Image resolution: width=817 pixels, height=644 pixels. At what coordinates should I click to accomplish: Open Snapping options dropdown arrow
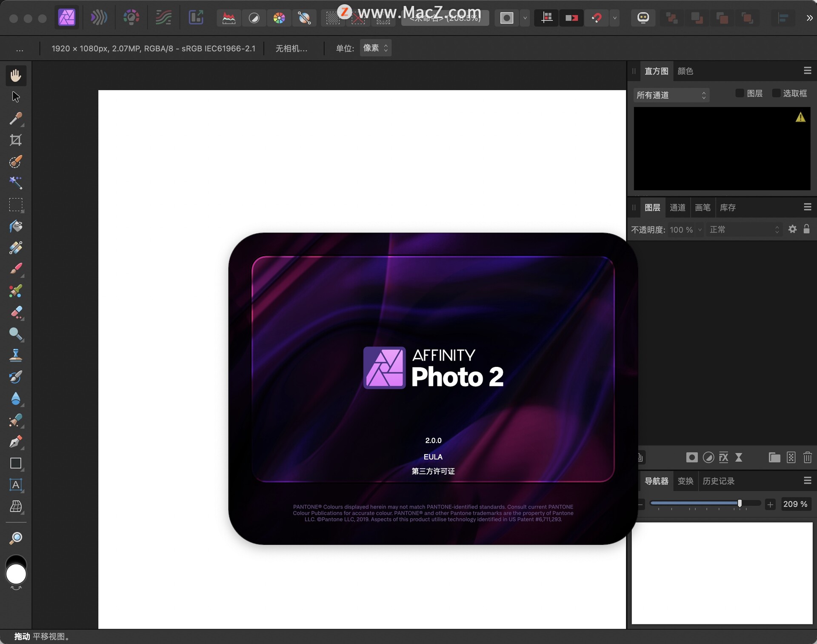click(x=614, y=18)
